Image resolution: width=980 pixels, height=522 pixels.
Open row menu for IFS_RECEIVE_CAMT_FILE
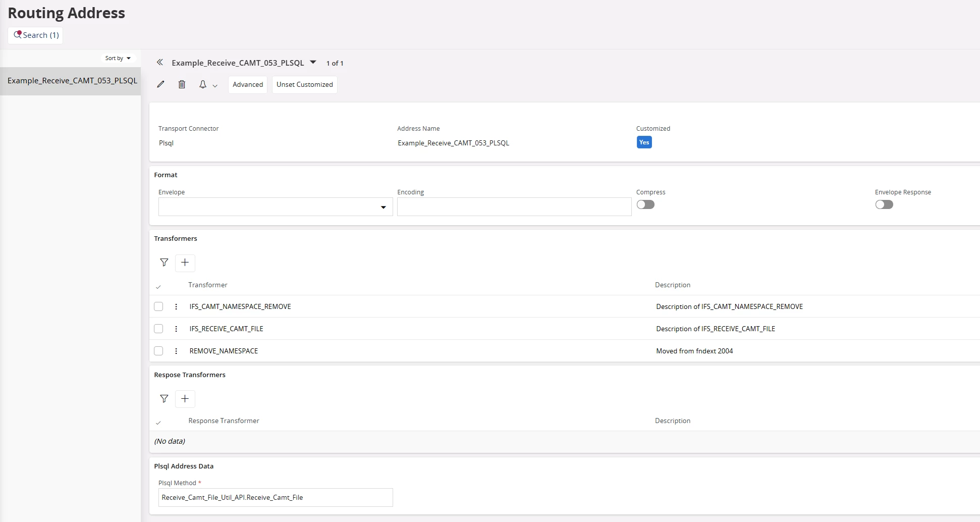tap(176, 329)
